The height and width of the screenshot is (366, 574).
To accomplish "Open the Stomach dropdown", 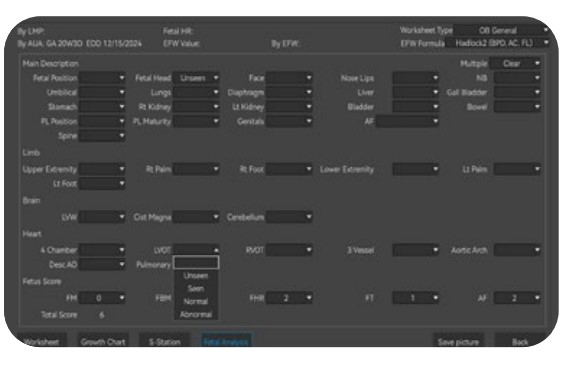I will (102, 107).
